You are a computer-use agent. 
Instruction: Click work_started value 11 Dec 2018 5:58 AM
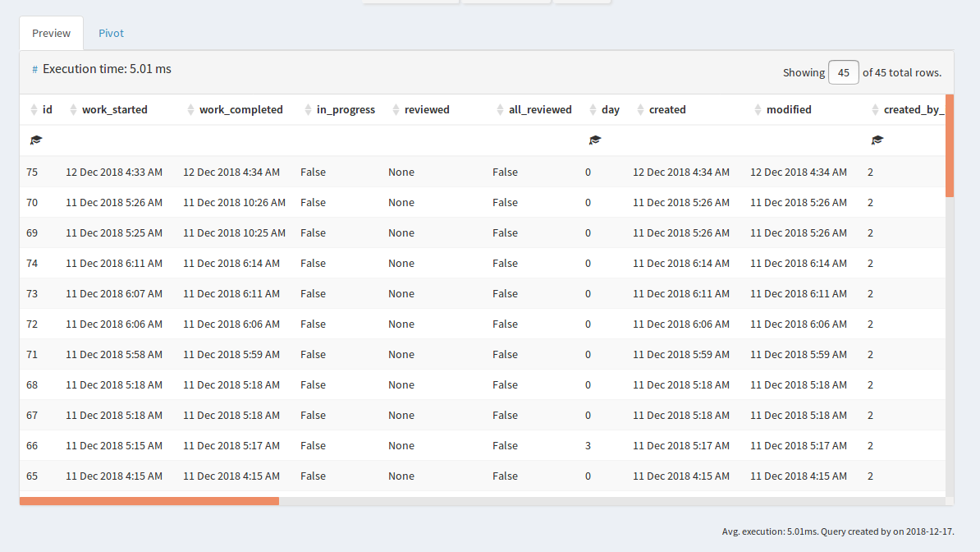click(x=114, y=354)
